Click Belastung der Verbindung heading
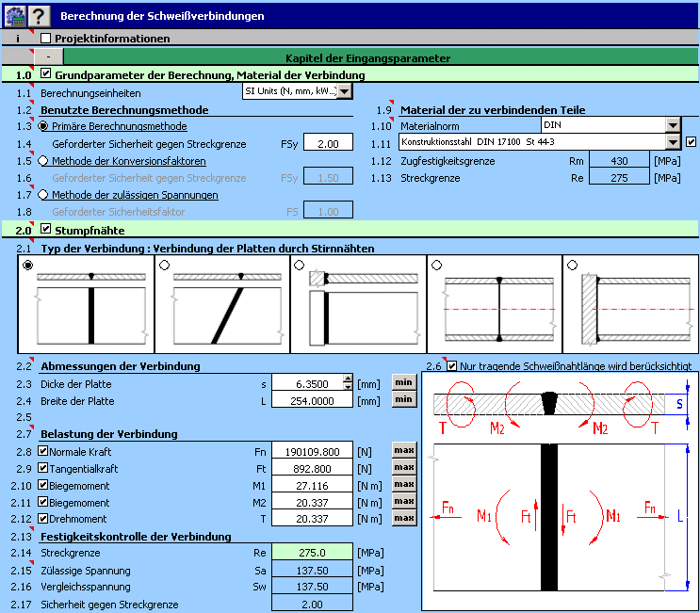This screenshot has width=700, height=613. click(109, 434)
